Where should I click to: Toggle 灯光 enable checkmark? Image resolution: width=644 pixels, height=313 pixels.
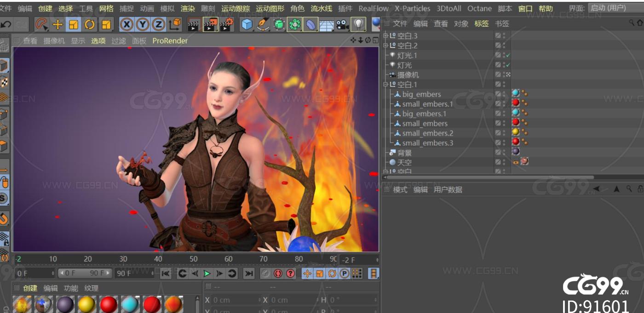(508, 65)
